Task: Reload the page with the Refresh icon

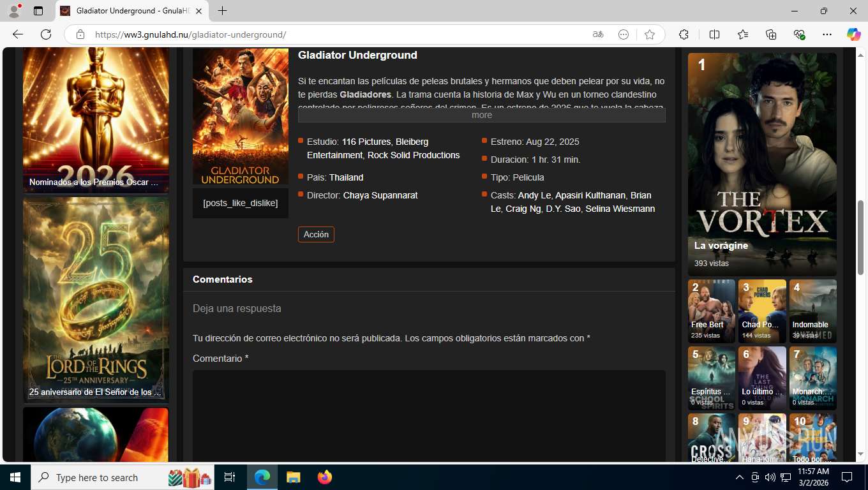Action: click(46, 34)
